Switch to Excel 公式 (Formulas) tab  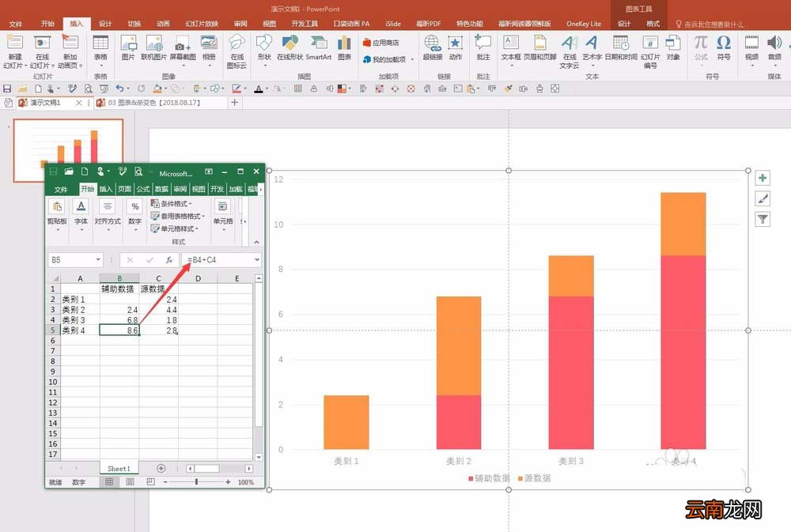(142, 189)
